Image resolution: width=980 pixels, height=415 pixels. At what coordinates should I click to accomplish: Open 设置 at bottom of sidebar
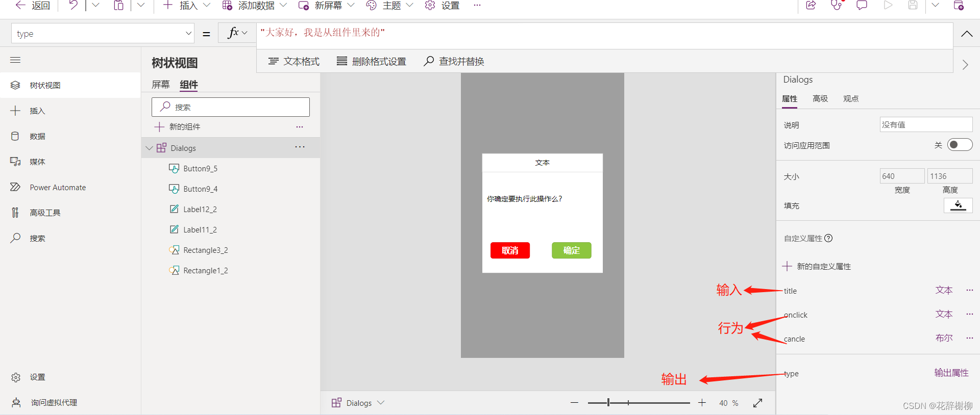70,377
